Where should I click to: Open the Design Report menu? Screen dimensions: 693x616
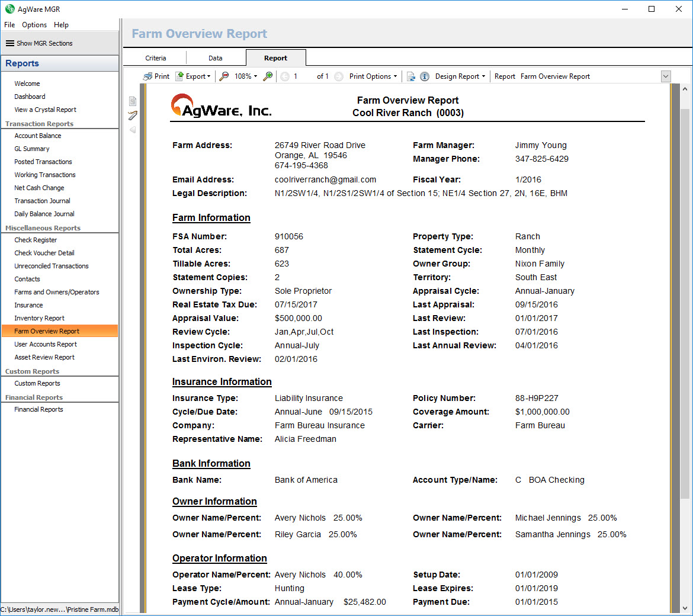460,76
